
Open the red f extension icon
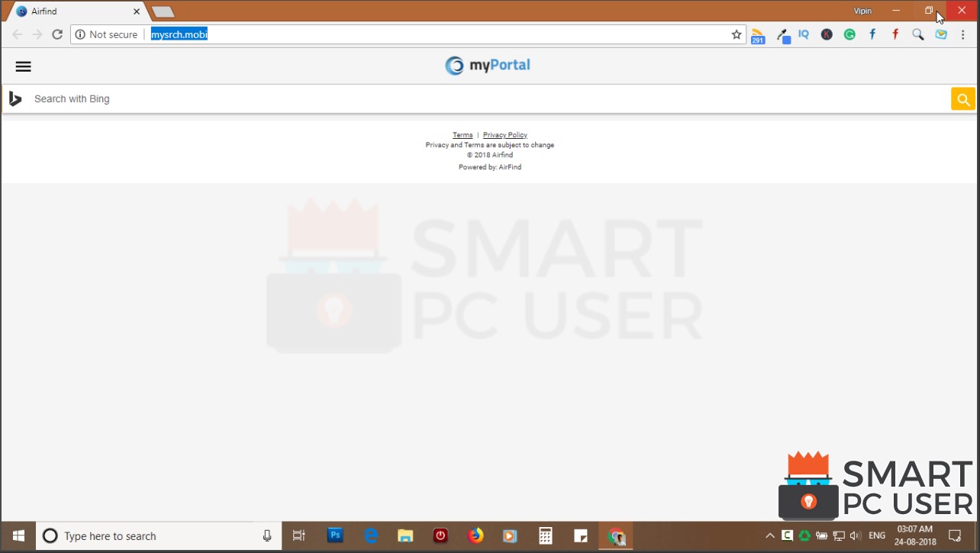pos(895,34)
